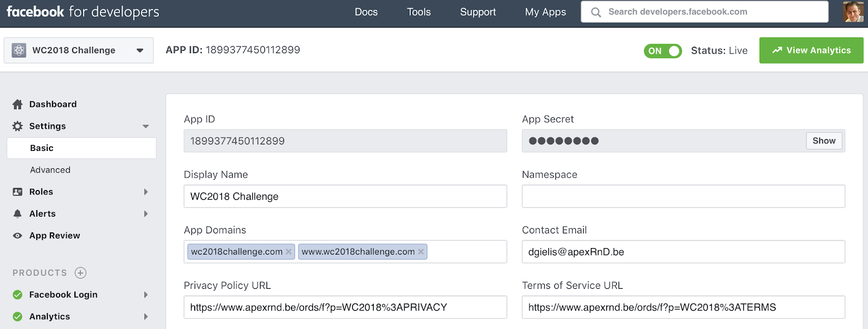Expand the Analytics product arrow

145,317
